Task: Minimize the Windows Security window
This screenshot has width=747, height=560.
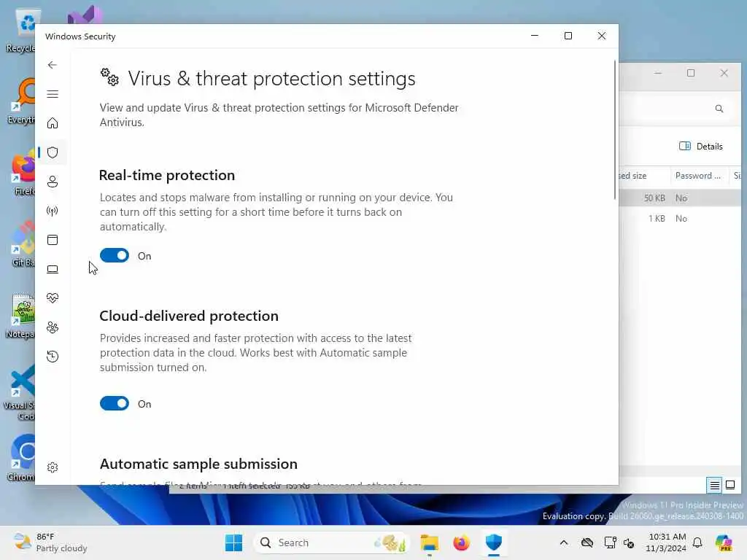Action: [x=535, y=36]
